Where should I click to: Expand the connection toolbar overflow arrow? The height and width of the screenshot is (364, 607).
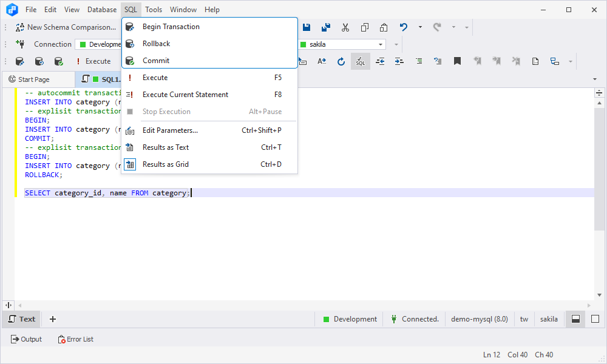[396, 44]
